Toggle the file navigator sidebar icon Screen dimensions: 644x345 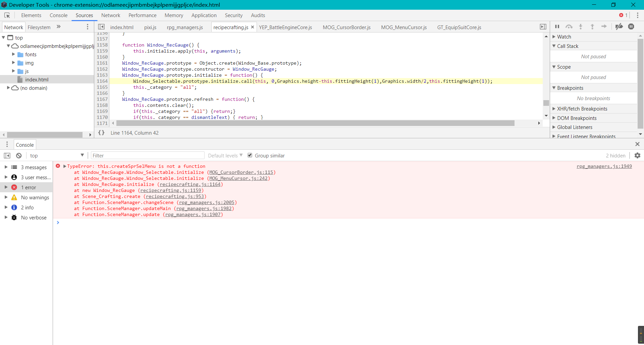click(101, 27)
